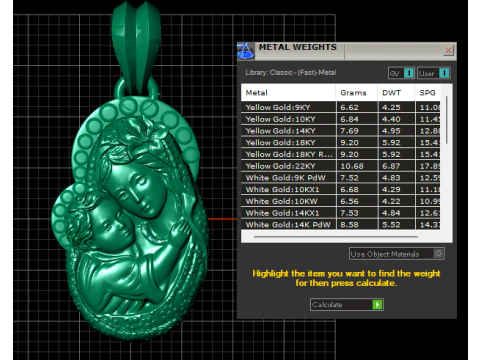Click grams value 6.62
This screenshot has width=480, height=360.
(349, 107)
